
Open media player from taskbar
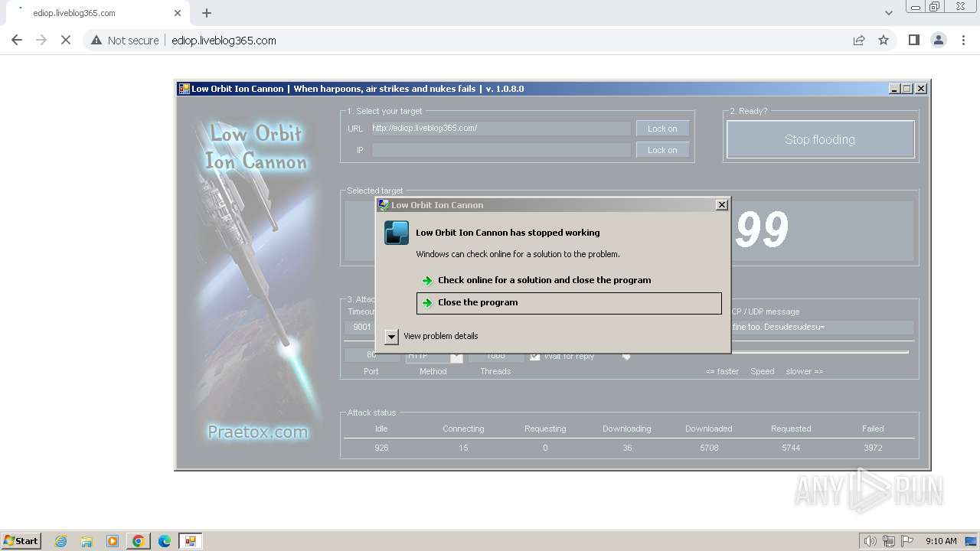pyautogui.click(x=113, y=541)
